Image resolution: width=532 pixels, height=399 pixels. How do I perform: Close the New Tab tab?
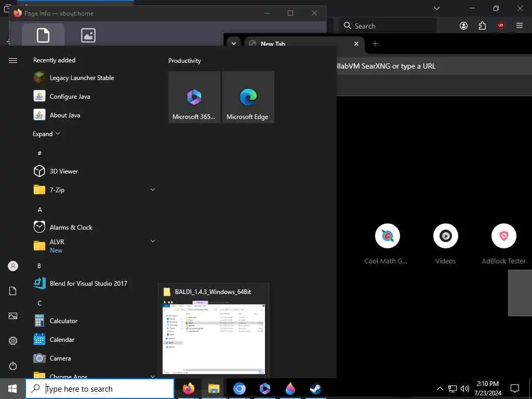pos(356,44)
